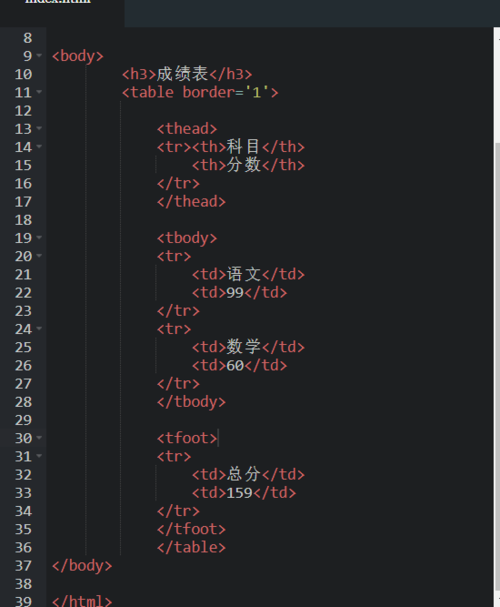Click the closing body tag on line 37
This screenshot has height=607, width=500.
tap(82, 566)
